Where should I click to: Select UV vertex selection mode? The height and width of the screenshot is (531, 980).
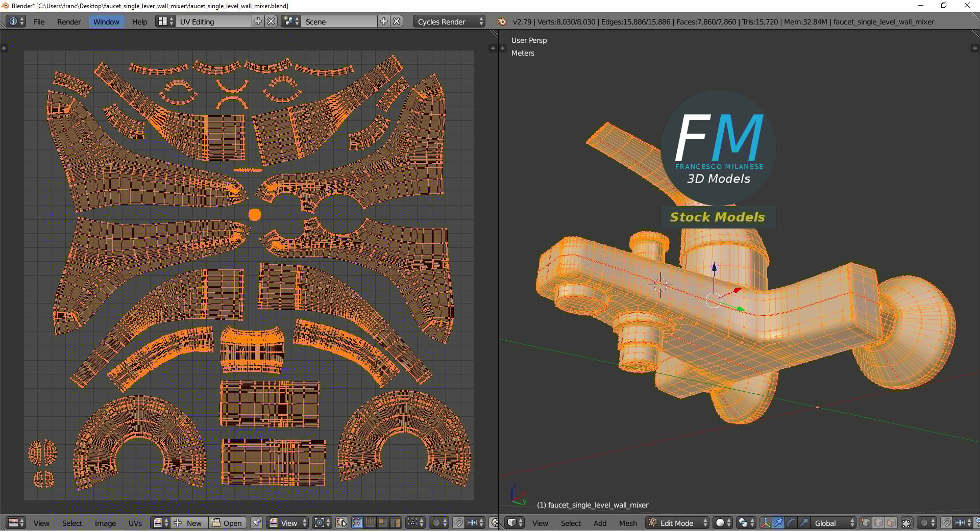coord(357,523)
